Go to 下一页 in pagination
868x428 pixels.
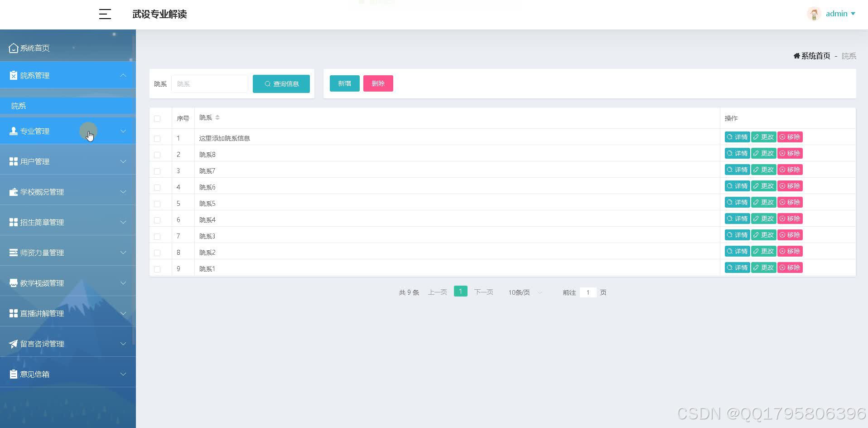click(x=483, y=292)
